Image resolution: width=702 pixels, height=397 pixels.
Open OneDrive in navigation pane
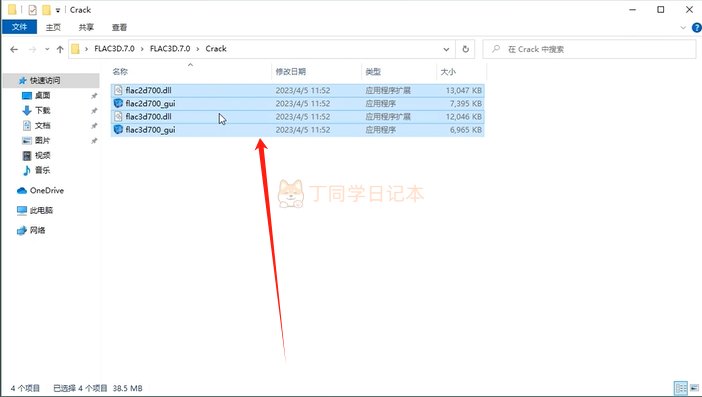click(x=47, y=191)
